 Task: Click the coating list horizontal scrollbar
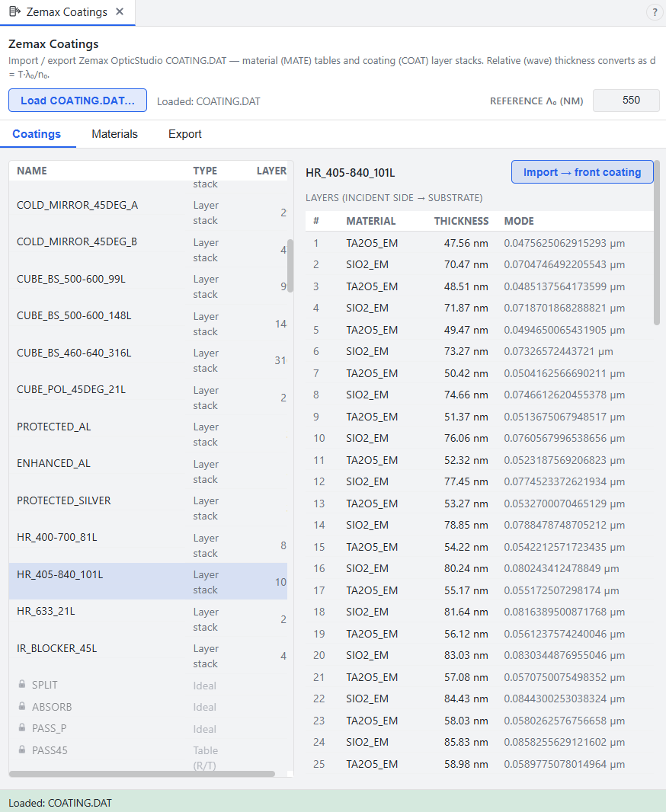point(142,774)
